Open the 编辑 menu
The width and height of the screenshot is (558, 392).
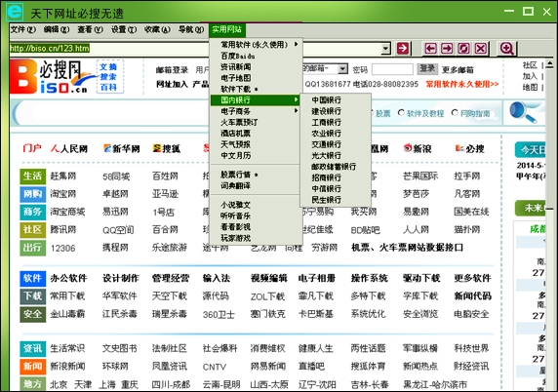click(x=57, y=29)
